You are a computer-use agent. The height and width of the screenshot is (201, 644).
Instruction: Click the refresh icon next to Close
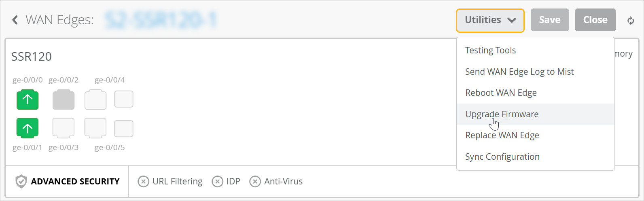pos(630,20)
